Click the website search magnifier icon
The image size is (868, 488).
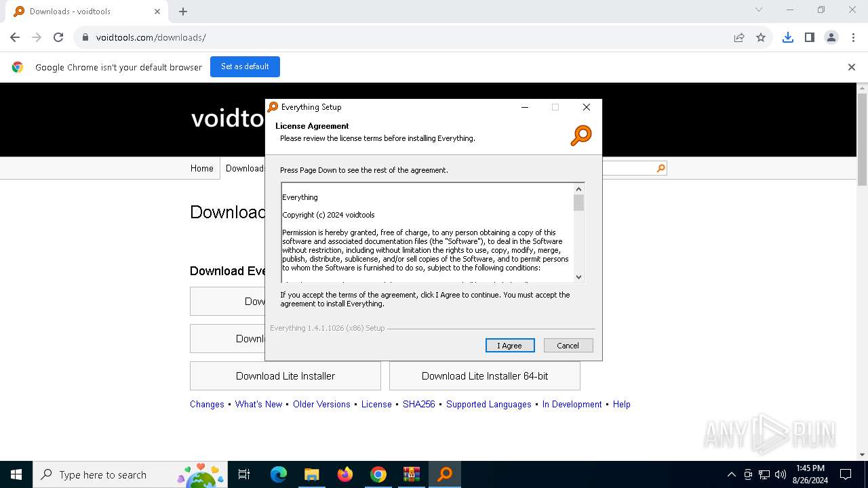(661, 168)
